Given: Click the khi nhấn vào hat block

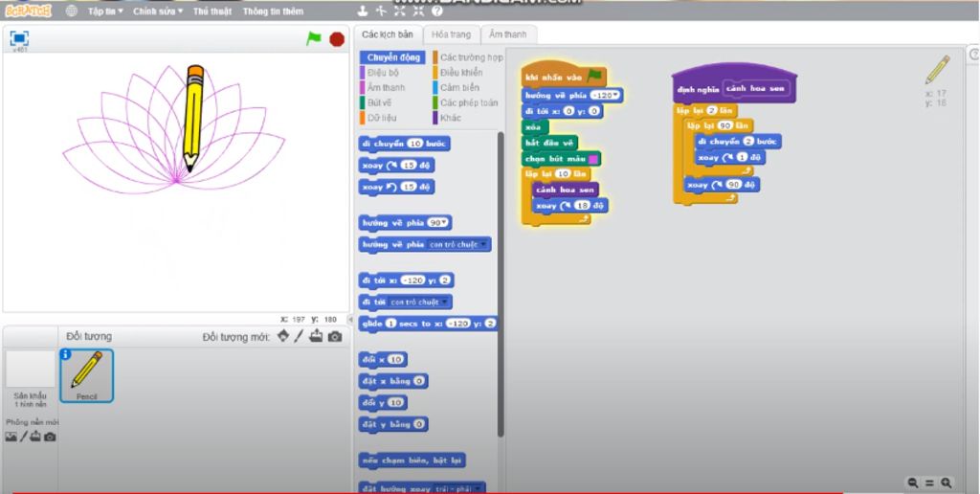Looking at the screenshot, I should coord(563,76).
